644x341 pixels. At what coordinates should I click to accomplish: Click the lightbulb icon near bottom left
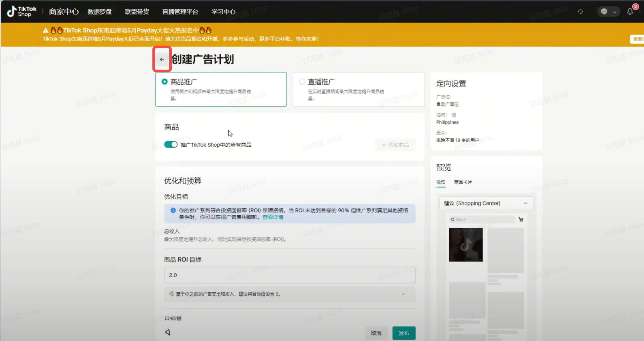coord(168,332)
